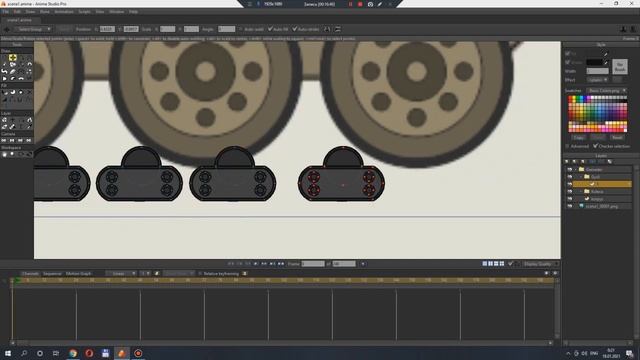This screenshot has height=360, width=640.
Task: Click the Reset style button
Action: point(617,138)
